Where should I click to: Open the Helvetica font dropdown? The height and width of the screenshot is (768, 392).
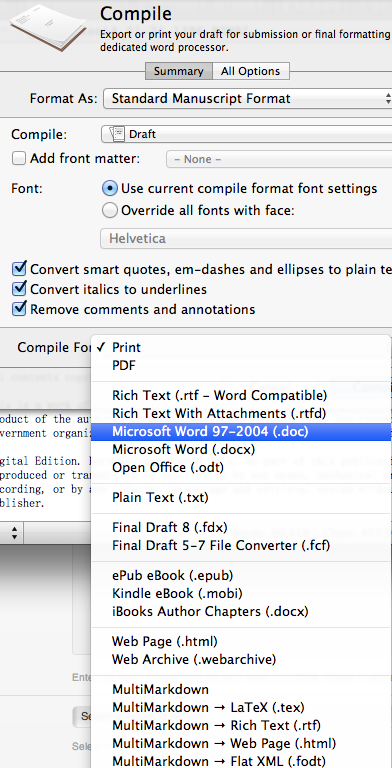[246, 239]
